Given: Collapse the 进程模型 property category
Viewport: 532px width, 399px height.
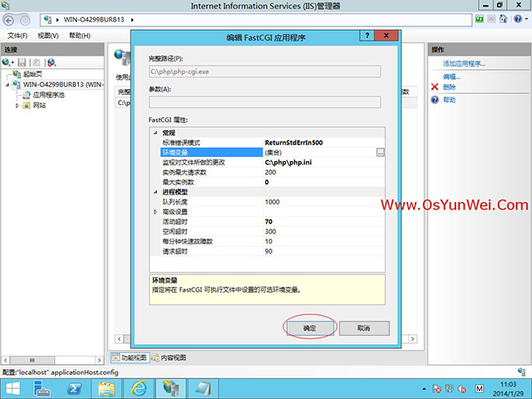Looking at the screenshot, I should [x=155, y=192].
